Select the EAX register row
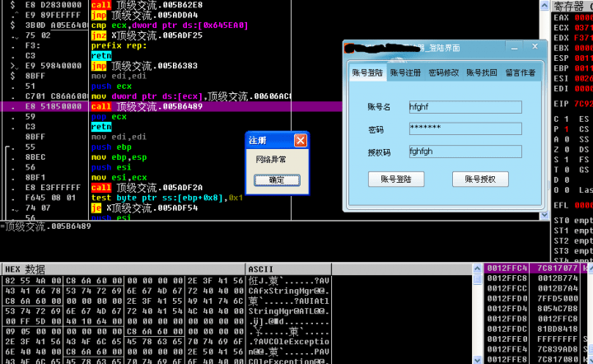 click(x=572, y=17)
